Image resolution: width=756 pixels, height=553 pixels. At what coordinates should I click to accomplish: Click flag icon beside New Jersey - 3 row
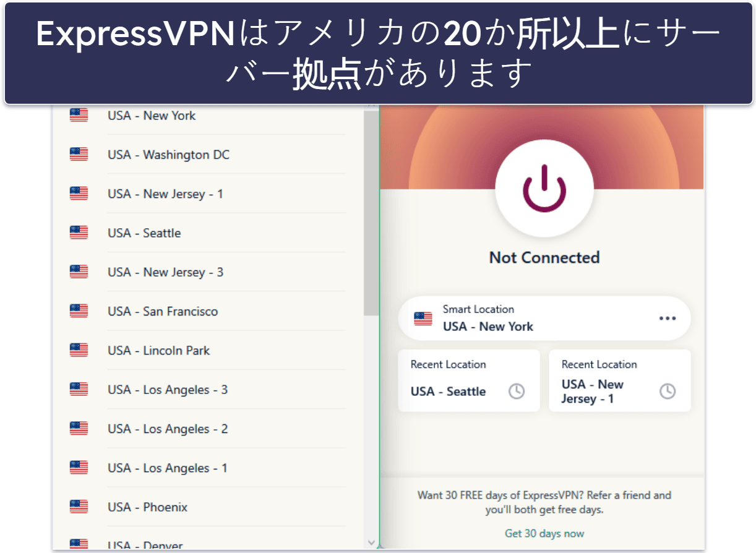coord(79,272)
